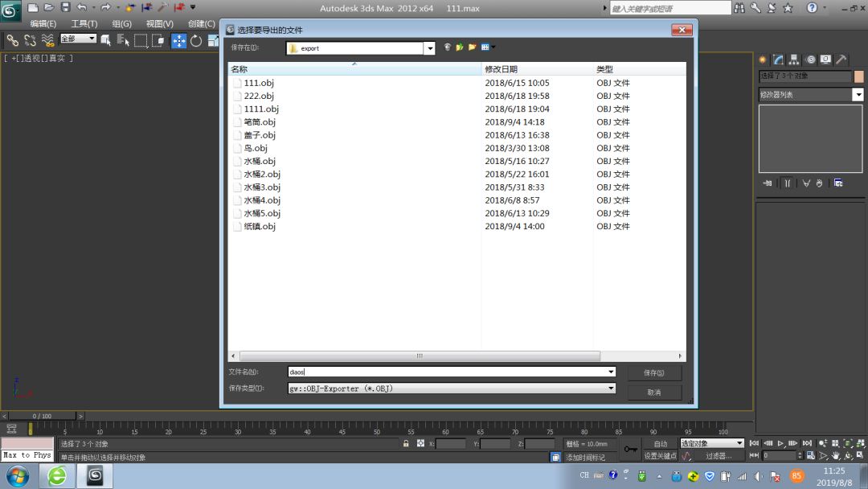Toggle the 自动 auto key button
The height and width of the screenshot is (489, 868).
661,444
